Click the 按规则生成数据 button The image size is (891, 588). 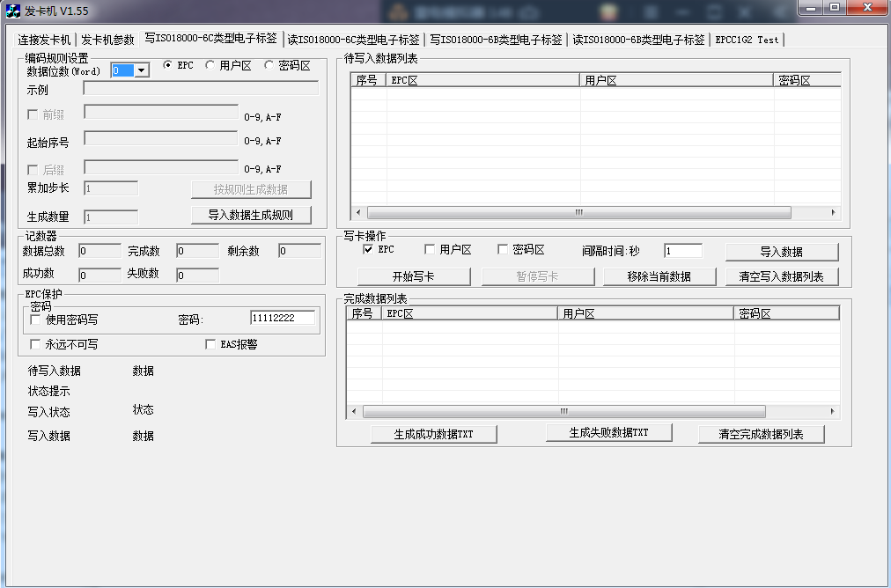pos(251,190)
